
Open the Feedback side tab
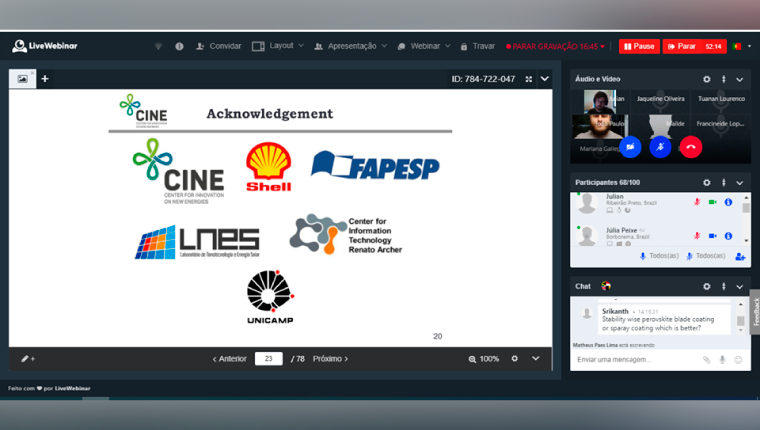pyautogui.click(x=755, y=312)
